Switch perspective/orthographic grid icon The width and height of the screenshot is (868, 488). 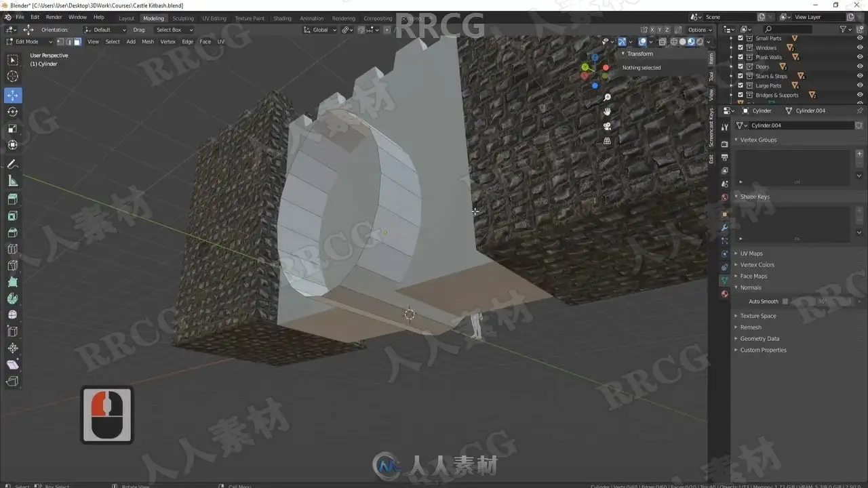pos(607,141)
